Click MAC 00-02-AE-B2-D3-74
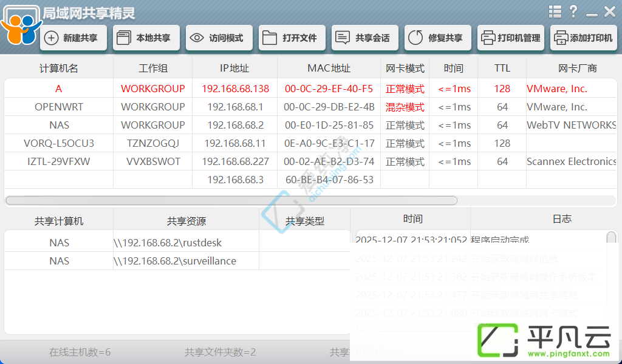The width and height of the screenshot is (622, 364). (329, 161)
